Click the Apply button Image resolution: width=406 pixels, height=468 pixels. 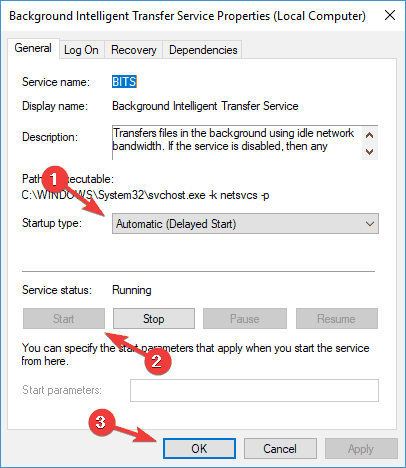tap(361, 449)
